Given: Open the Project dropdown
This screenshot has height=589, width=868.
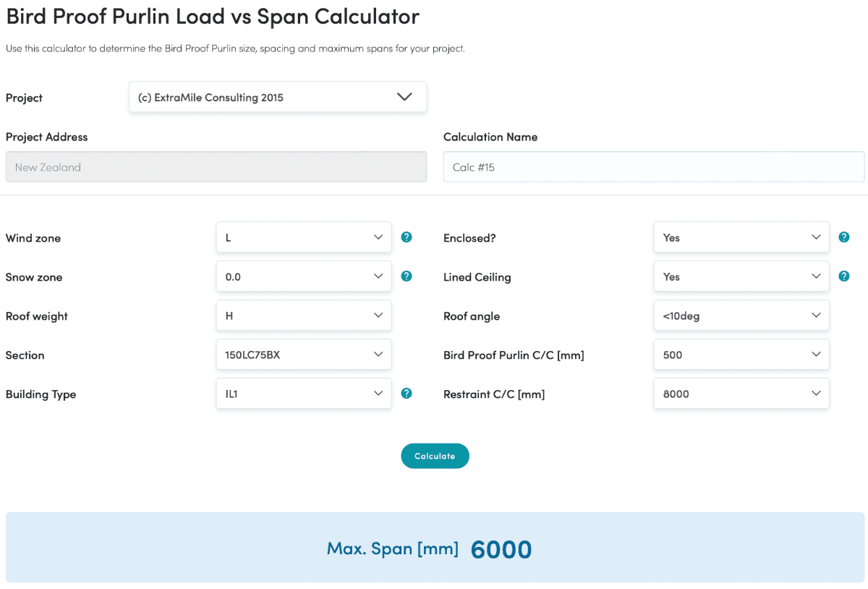Looking at the screenshot, I should click(x=278, y=97).
